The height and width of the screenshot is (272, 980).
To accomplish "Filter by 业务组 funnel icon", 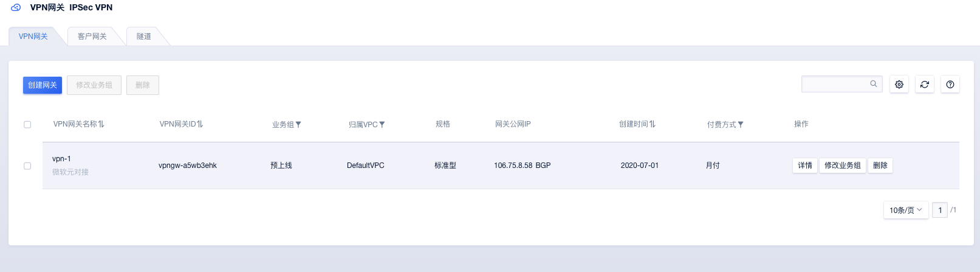I will (298, 125).
